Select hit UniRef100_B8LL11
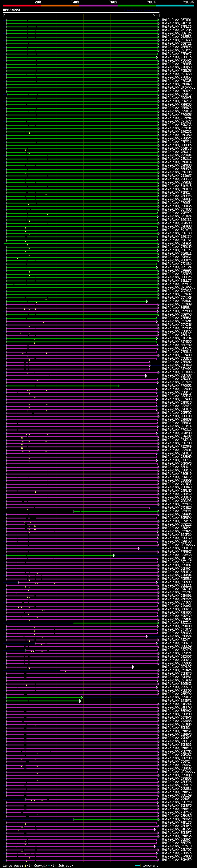Image resolution: width=197 pixels, height=868 pixels. [x=176, y=586]
